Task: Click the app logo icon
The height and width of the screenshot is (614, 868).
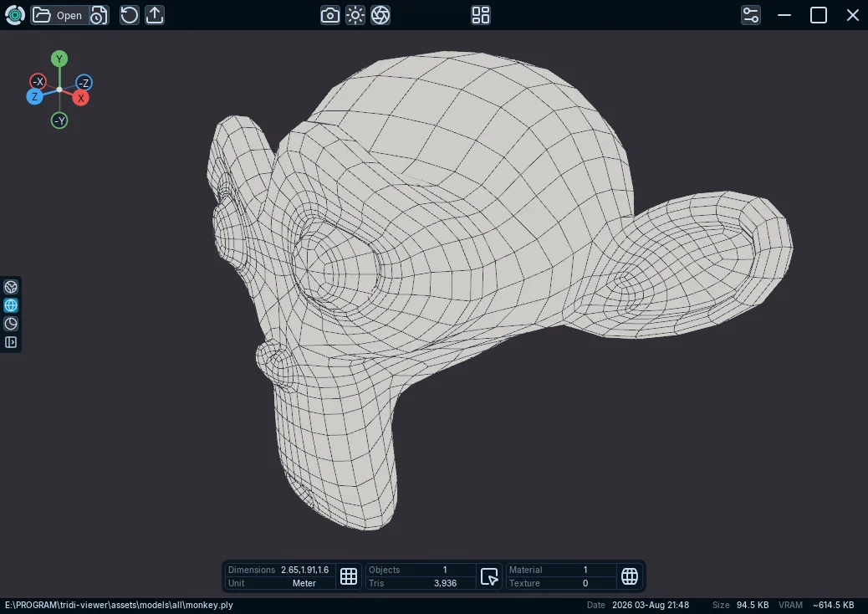Action: pos(15,15)
